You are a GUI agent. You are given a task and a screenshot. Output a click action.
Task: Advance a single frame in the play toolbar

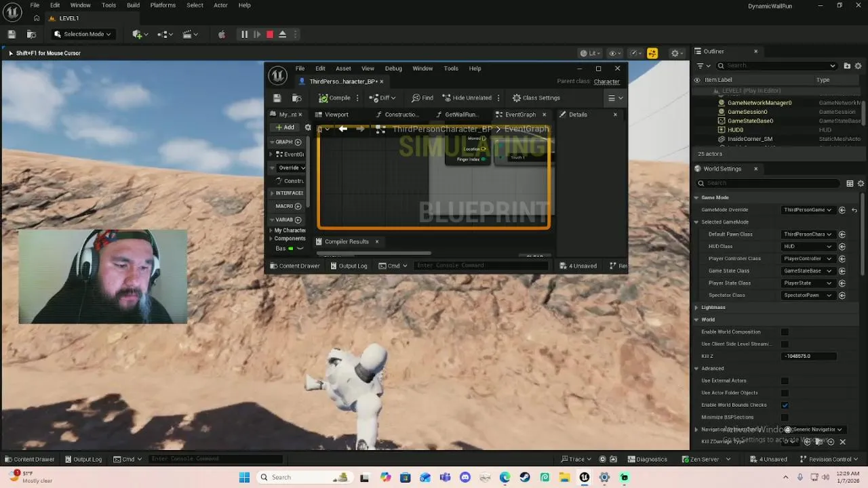point(257,34)
